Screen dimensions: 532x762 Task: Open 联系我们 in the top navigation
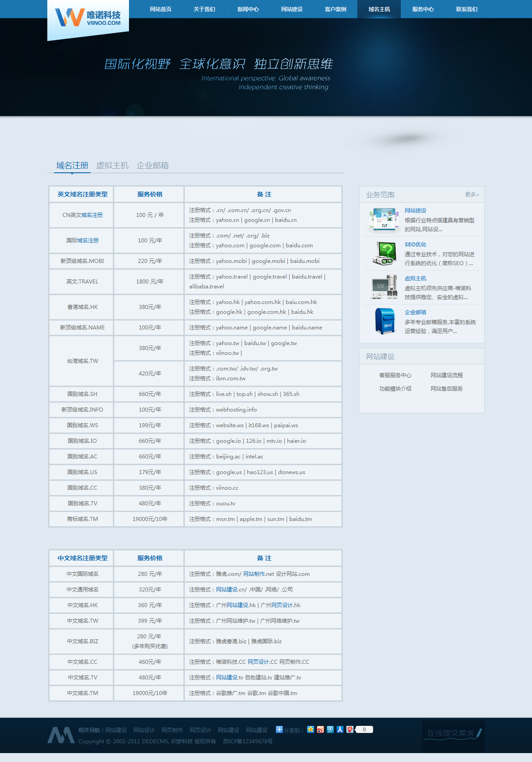click(x=467, y=9)
